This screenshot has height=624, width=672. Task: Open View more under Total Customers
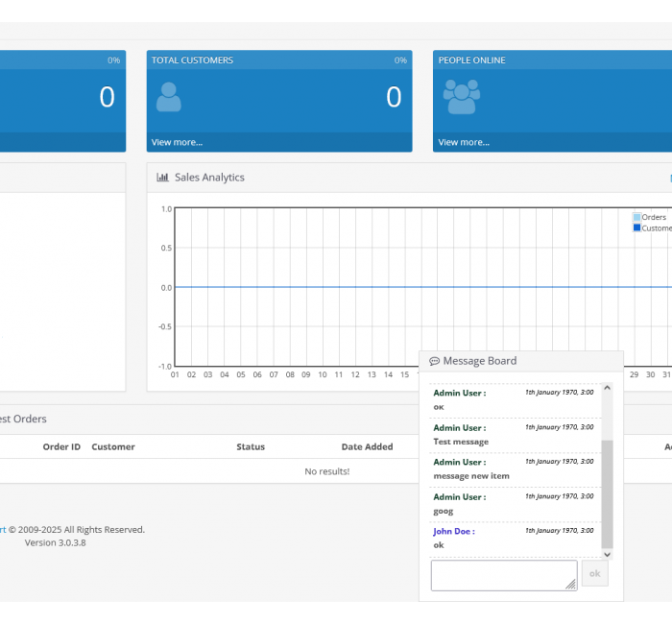(x=177, y=142)
